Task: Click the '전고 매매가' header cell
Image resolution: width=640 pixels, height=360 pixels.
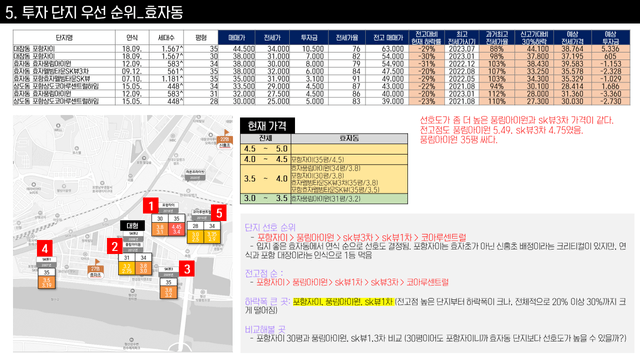Action: click(387, 38)
